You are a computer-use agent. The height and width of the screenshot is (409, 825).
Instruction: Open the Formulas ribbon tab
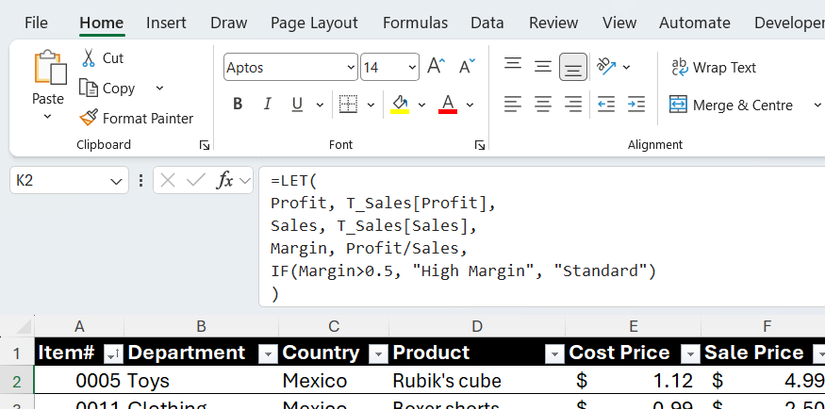click(x=415, y=22)
